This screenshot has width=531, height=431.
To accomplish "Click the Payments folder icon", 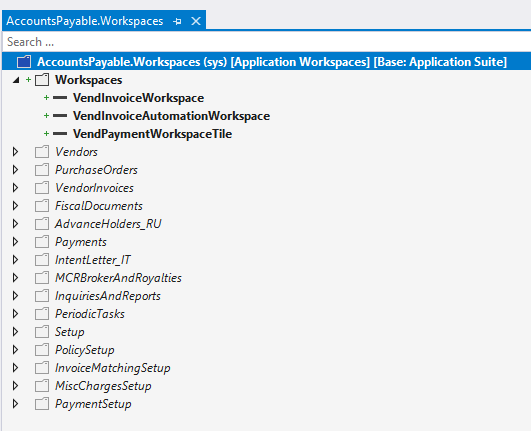I will tap(42, 242).
